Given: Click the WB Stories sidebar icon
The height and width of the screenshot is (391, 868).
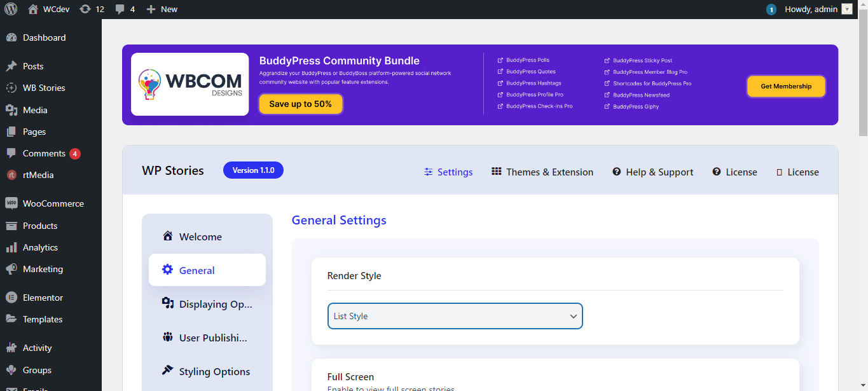Looking at the screenshot, I should pos(11,88).
